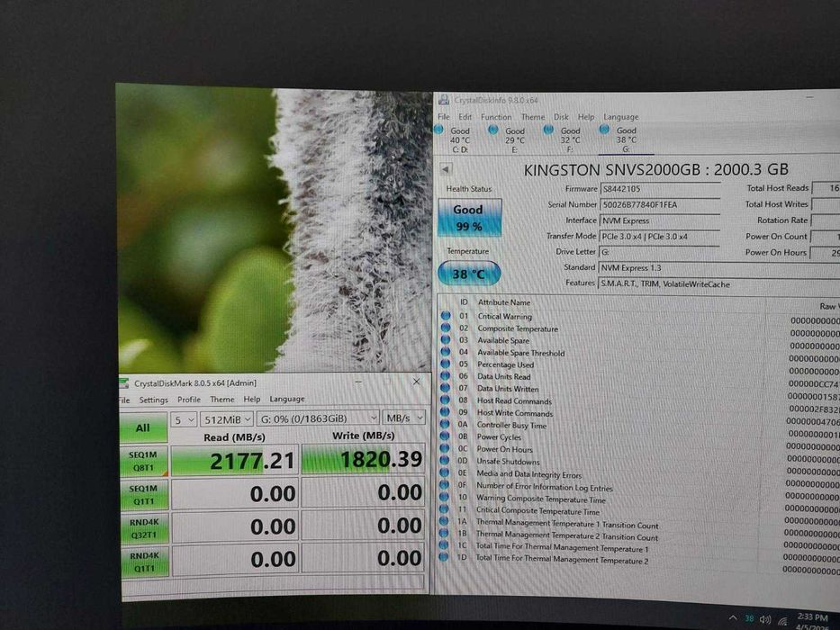Click the status dot for Composite Temperature
Image resolution: width=840 pixels, height=630 pixels.
pos(445,328)
